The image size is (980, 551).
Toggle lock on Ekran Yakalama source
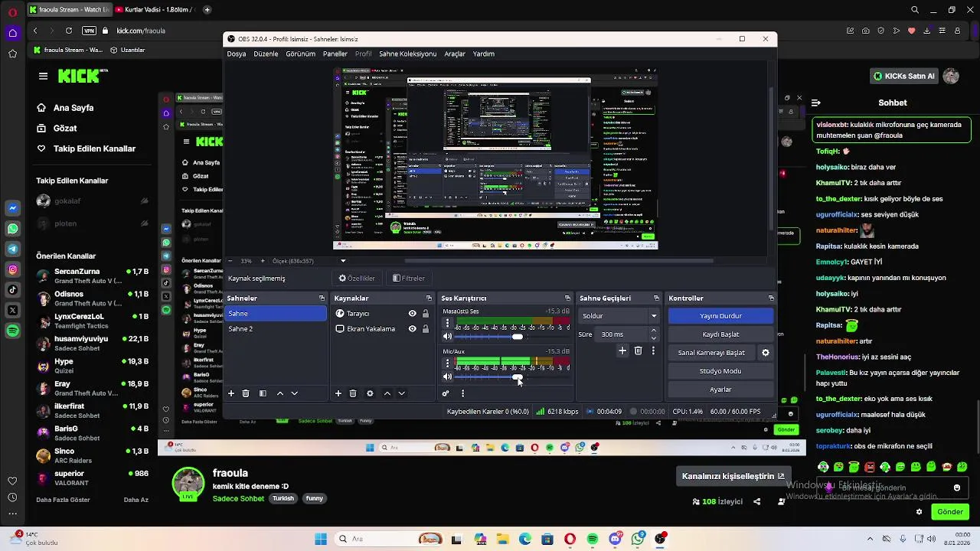(x=426, y=328)
